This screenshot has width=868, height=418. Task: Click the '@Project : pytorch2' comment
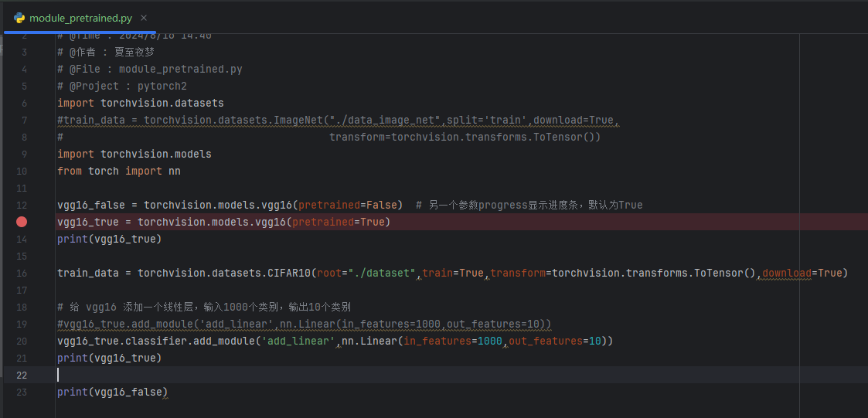coord(122,86)
